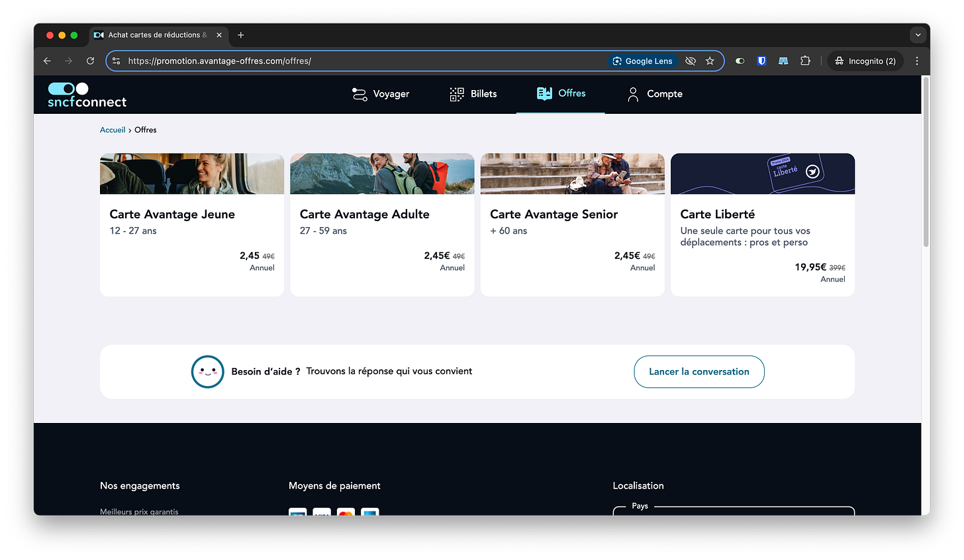This screenshot has height=560, width=964.
Task: Open the Carte Avantage Senior offer
Action: click(573, 225)
